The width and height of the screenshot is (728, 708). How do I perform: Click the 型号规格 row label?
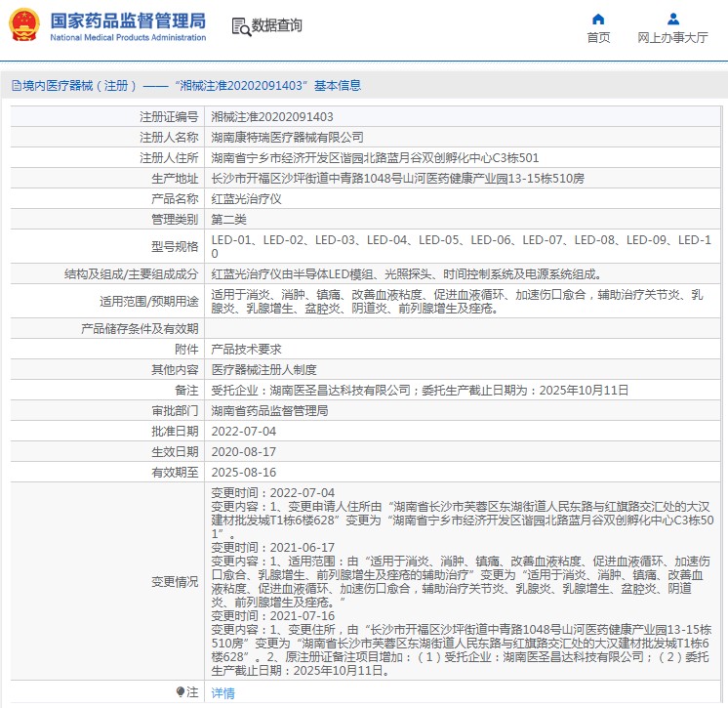click(175, 247)
